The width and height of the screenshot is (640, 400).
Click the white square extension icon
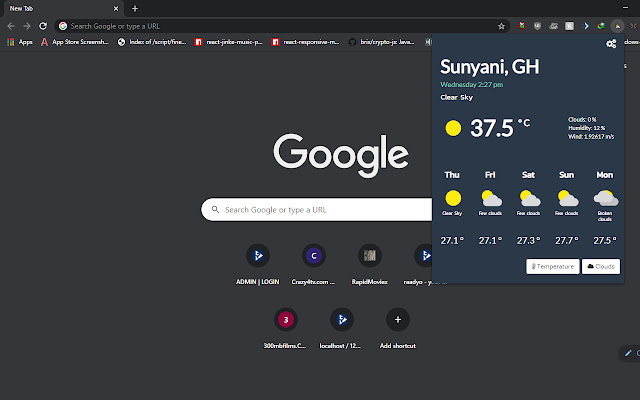pos(569,26)
